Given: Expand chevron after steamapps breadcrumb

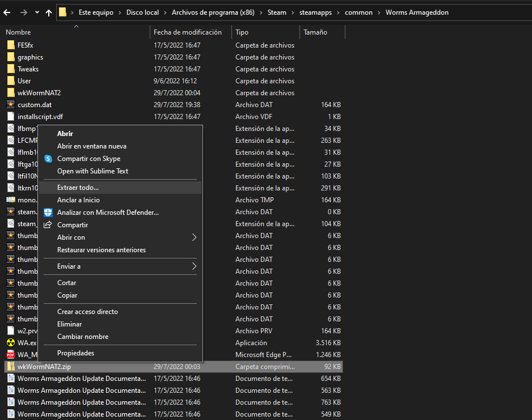Looking at the screenshot, I should click(338, 12).
